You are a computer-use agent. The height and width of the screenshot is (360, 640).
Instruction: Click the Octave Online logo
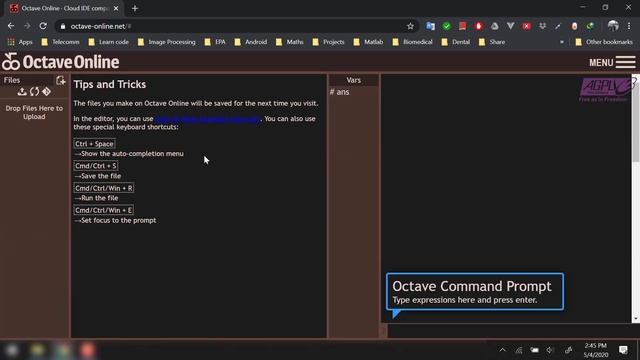pos(60,62)
